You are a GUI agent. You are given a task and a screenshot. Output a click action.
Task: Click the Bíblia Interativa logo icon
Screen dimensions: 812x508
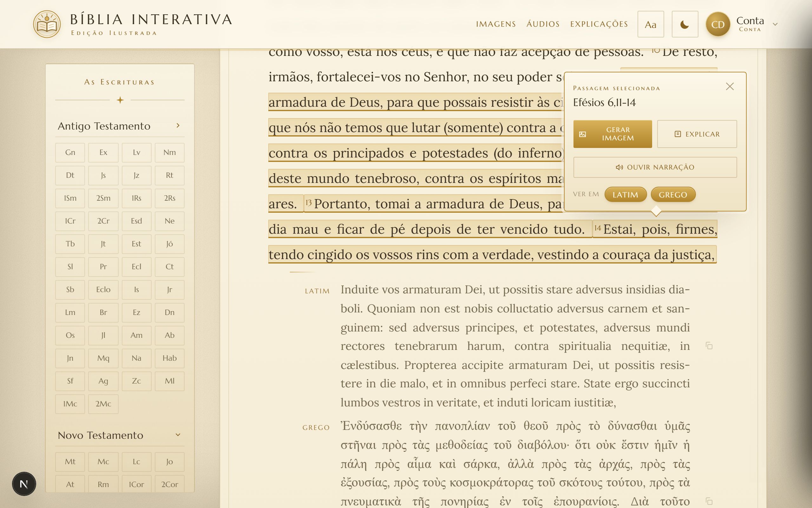[x=47, y=24]
